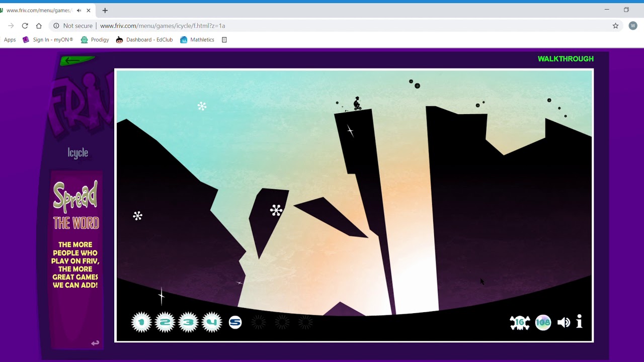Click the green back arrow on Friv
This screenshot has width=644, height=362.
[x=77, y=60]
